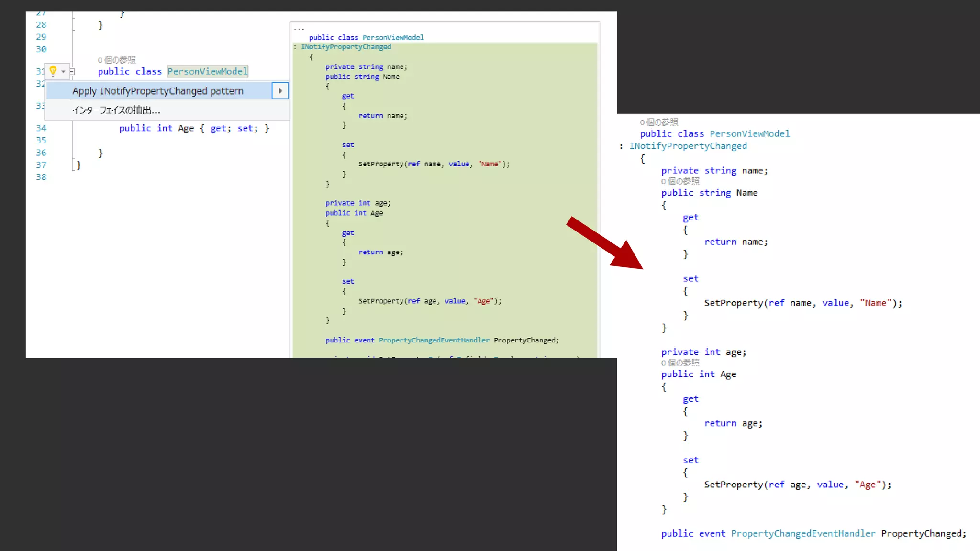Select Apply INotifyPropertyChanged pattern menu entry

tap(158, 91)
